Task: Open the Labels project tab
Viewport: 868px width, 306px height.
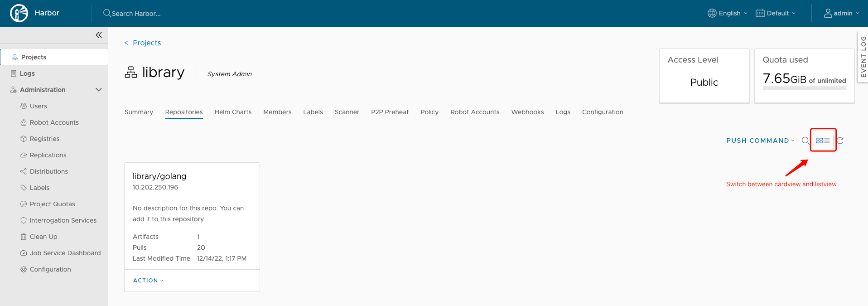Action: coord(313,112)
